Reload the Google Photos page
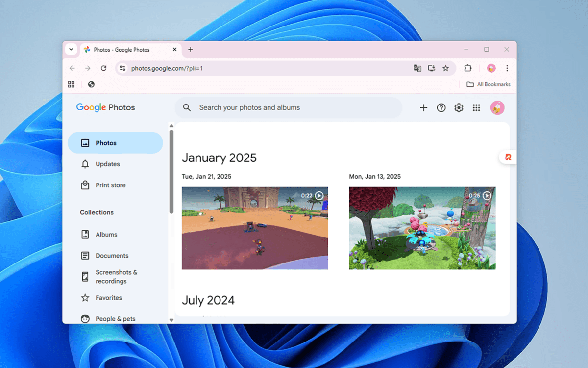Viewport: 588px width, 368px height. (x=103, y=68)
